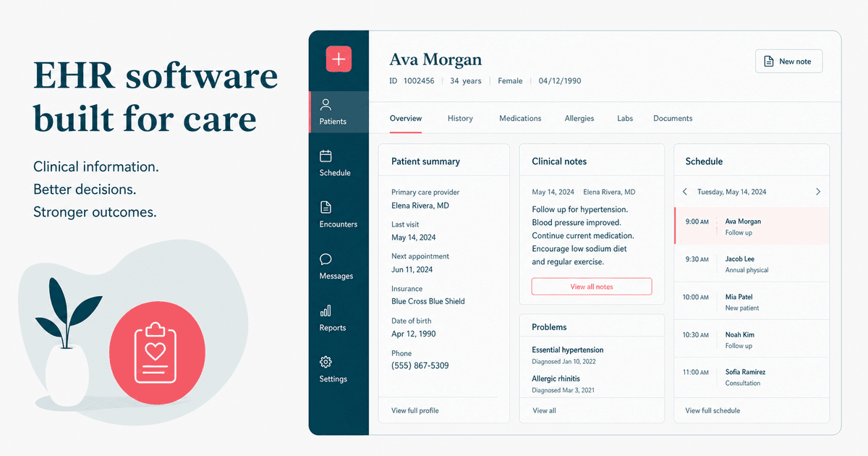Viewport: 868px width, 456px height.
Task: Select the 10:00 AM Mia Patel appointment
Action: (752, 301)
